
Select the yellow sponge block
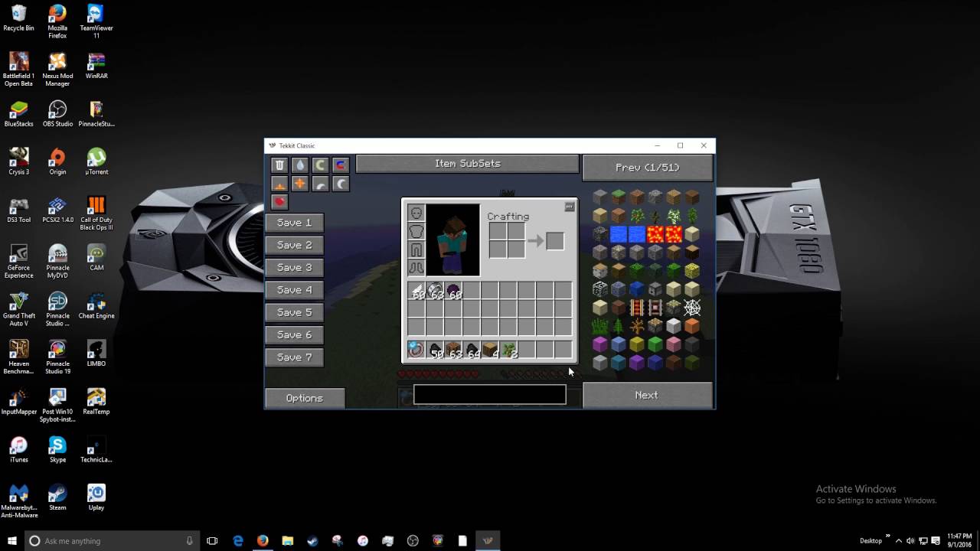pyautogui.click(x=692, y=270)
